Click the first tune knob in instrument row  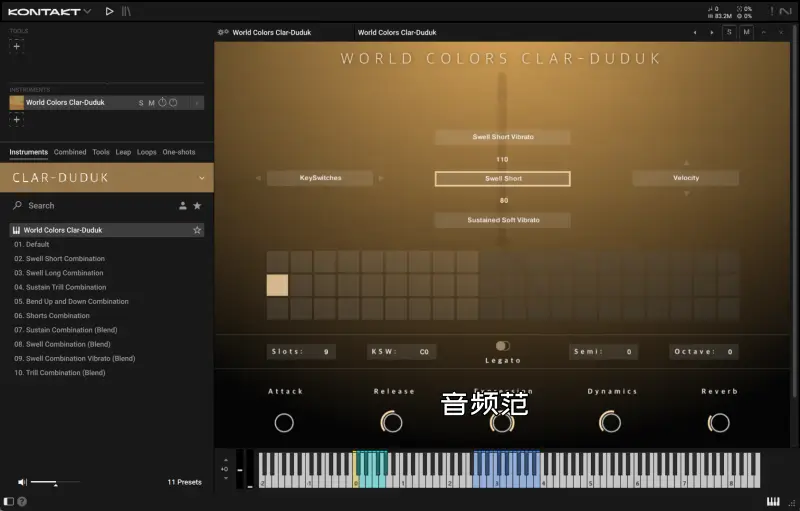coord(162,102)
